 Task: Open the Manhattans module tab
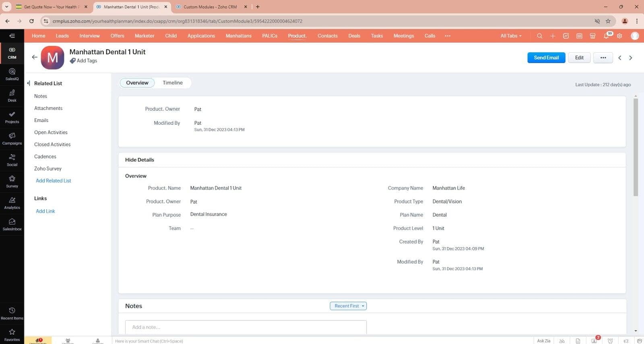239,36
